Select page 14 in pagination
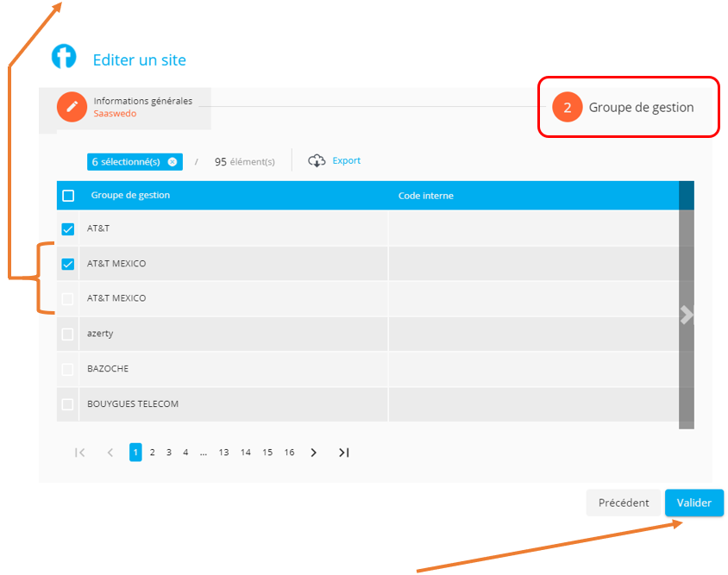 pyautogui.click(x=246, y=453)
